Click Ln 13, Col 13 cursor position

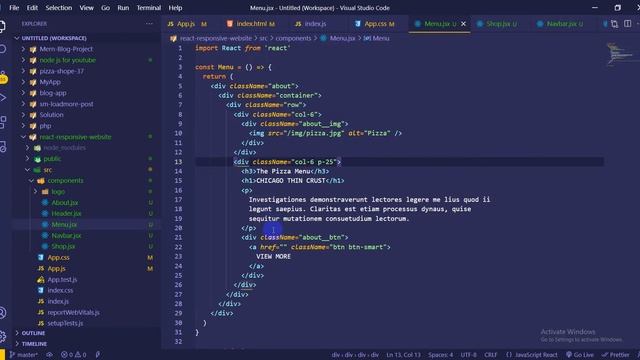(x=403, y=355)
